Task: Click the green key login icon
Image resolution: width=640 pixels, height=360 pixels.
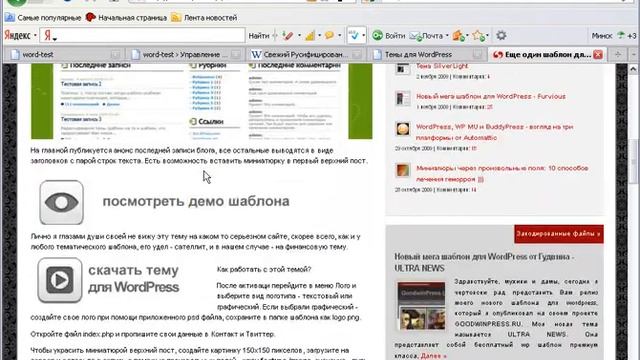Action: point(378,36)
